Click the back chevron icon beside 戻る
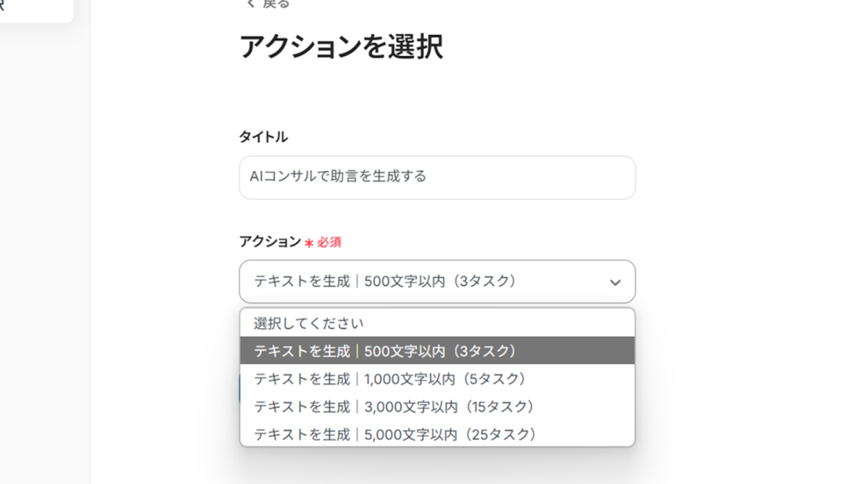 click(250, 4)
